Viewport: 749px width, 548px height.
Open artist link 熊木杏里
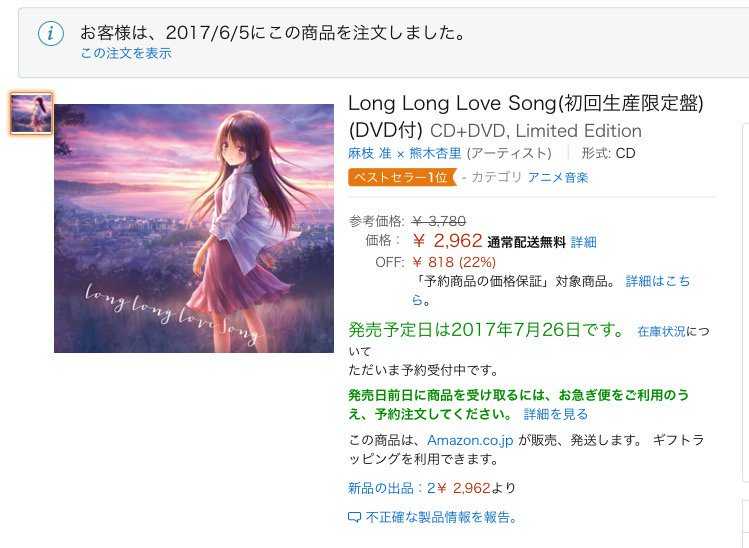435,153
